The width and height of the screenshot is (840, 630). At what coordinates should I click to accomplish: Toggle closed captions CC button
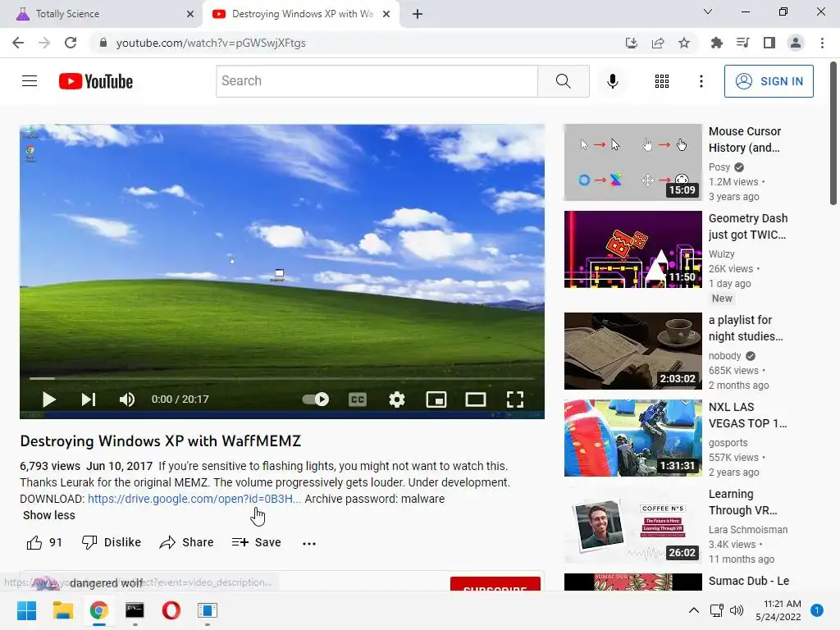(x=358, y=399)
